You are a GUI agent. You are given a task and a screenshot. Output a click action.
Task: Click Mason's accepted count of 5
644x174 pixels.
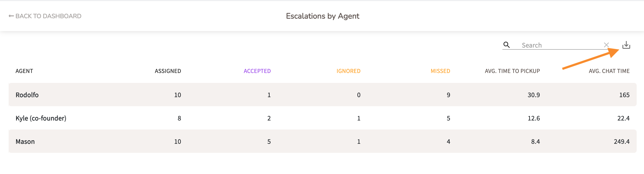pyautogui.click(x=269, y=142)
